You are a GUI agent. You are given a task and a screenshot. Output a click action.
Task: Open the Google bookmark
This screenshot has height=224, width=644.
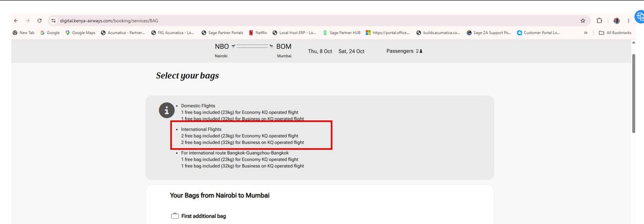click(x=50, y=32)
